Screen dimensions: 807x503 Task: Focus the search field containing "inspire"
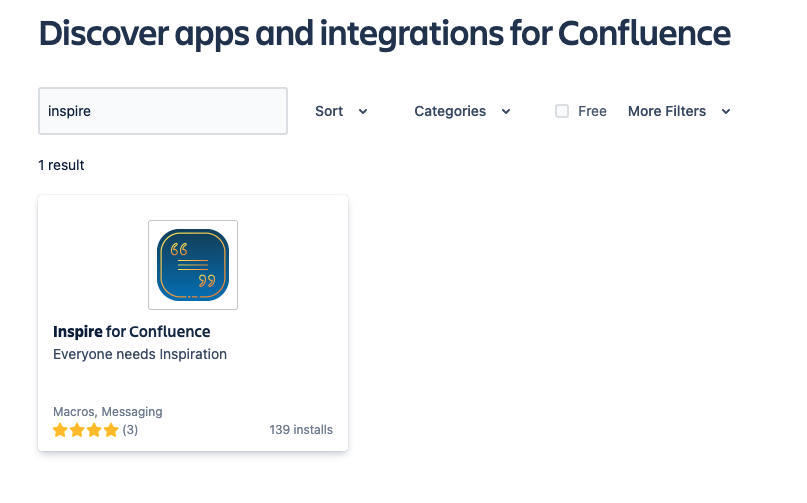tap(162, 111)
